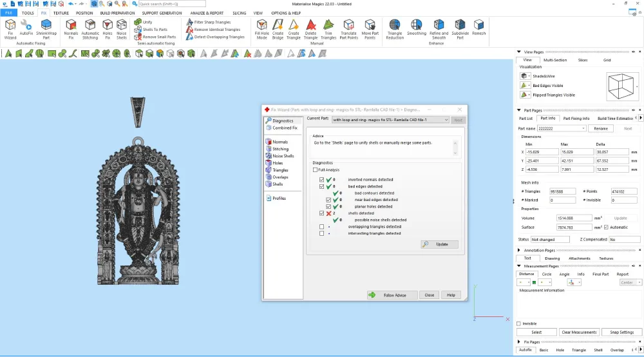Select Filter Sharp Triangles

tap(208, 22)
